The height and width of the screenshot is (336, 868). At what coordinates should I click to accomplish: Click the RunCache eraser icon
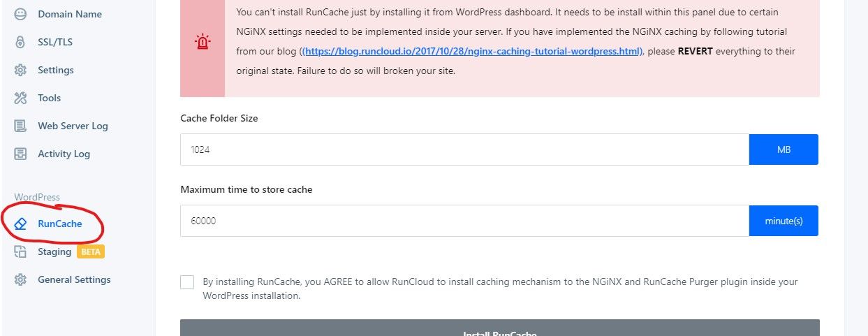click(20, 224)
